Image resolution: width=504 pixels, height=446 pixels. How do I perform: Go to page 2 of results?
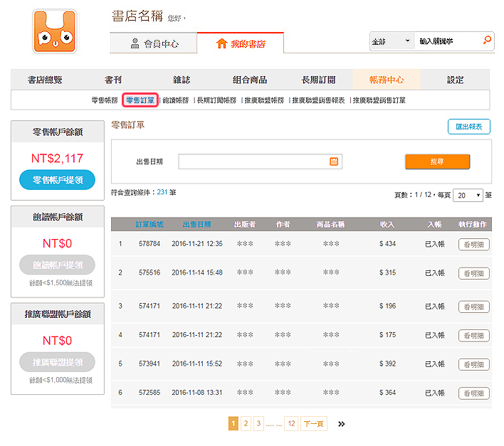tap(246, 423)
